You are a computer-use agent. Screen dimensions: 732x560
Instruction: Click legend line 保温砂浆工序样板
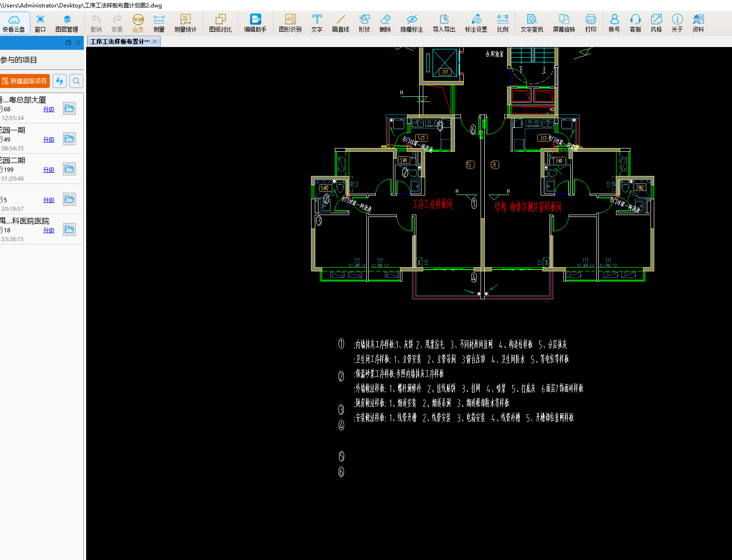point(399,373)
